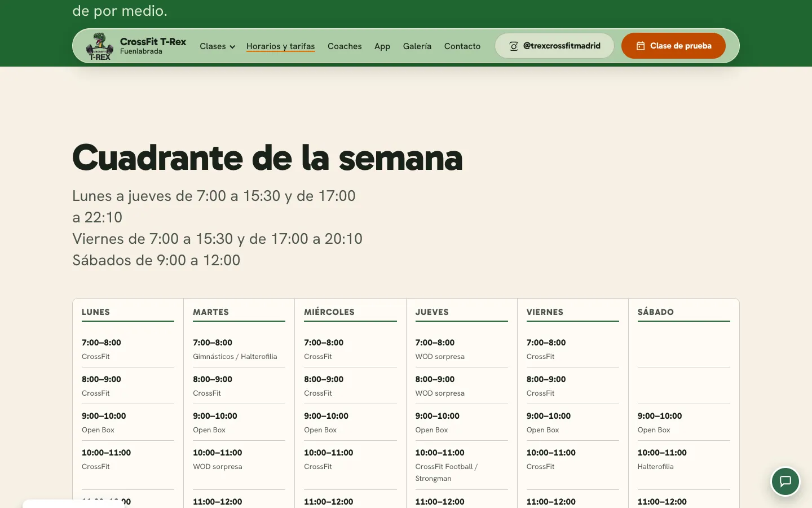Click Sábado 9:00–10:00 Open Box slot
The height and width of the screenshot is (508, 812).
[684, 423]
